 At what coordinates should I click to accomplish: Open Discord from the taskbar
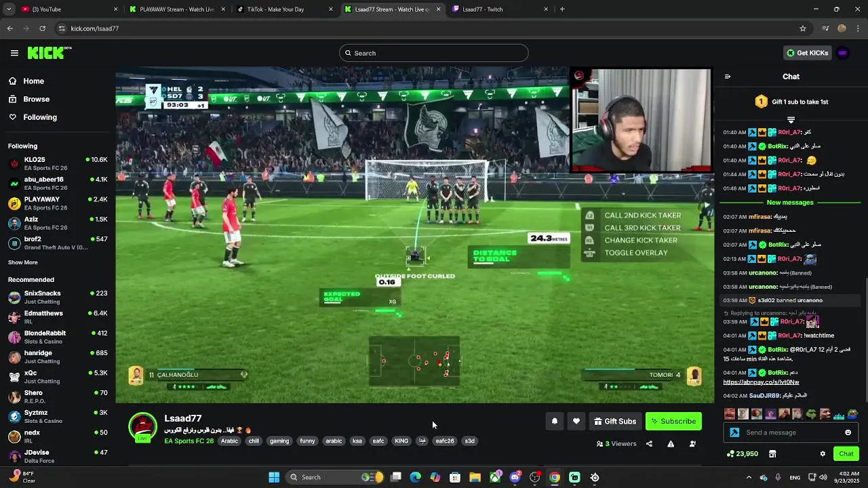(x=515, y=477)
